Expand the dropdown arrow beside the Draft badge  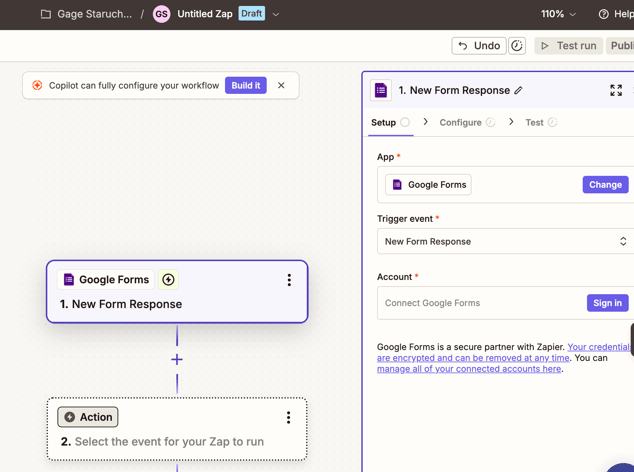tap(276, 14)
